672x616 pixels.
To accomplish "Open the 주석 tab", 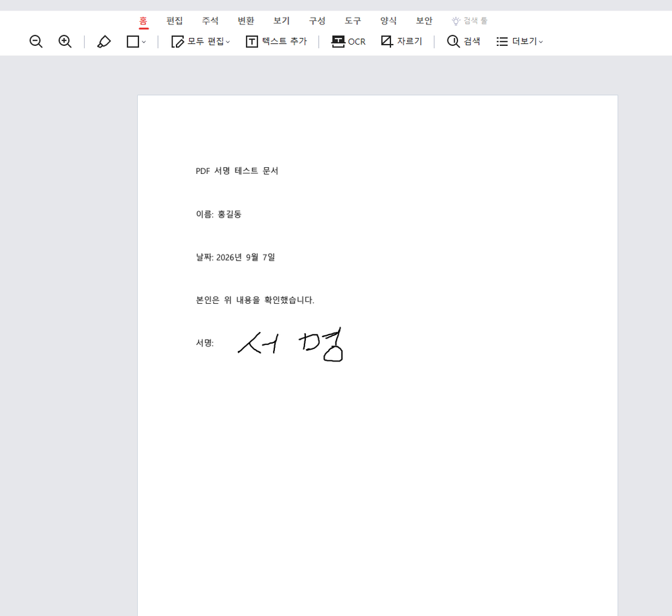I will [210, 21].
